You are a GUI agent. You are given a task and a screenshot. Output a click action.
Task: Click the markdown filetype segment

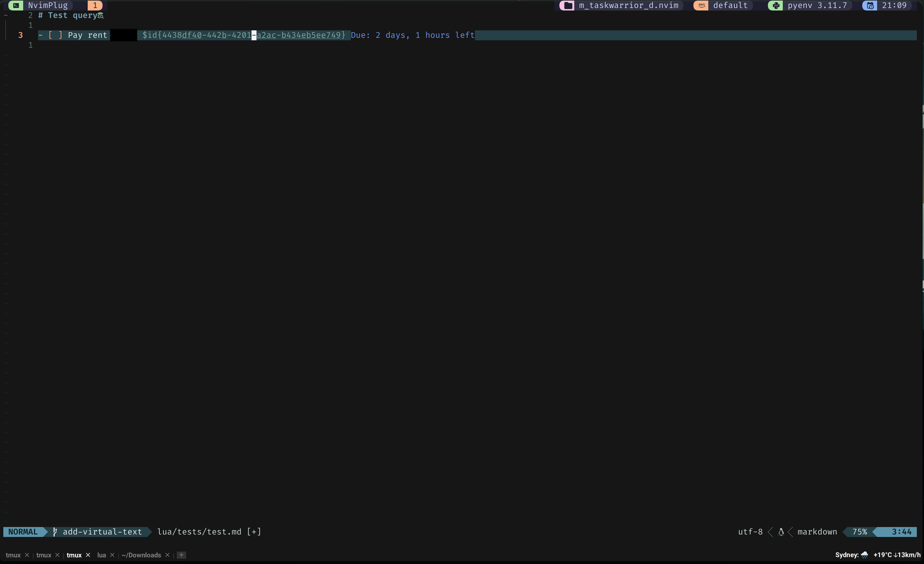(x=817, y=532)
